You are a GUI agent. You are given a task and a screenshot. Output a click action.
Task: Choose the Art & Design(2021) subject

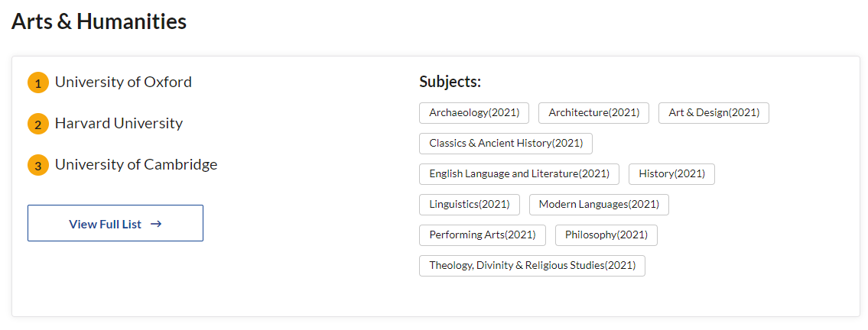(714, 112)
